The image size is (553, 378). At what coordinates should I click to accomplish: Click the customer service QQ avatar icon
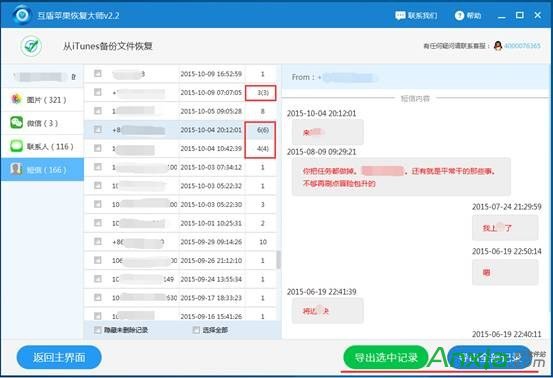[498, 45]
